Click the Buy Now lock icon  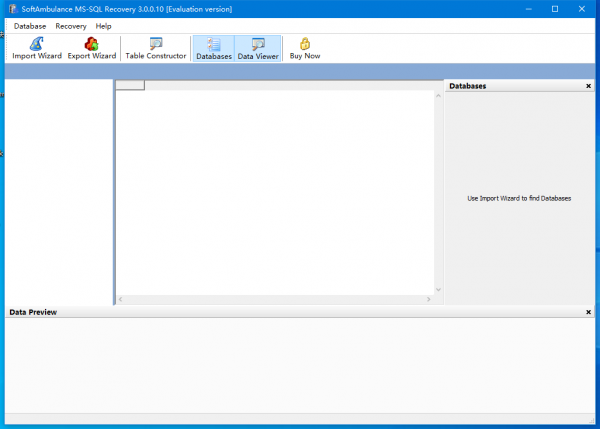pyautogui.click(x=305, y=44)
